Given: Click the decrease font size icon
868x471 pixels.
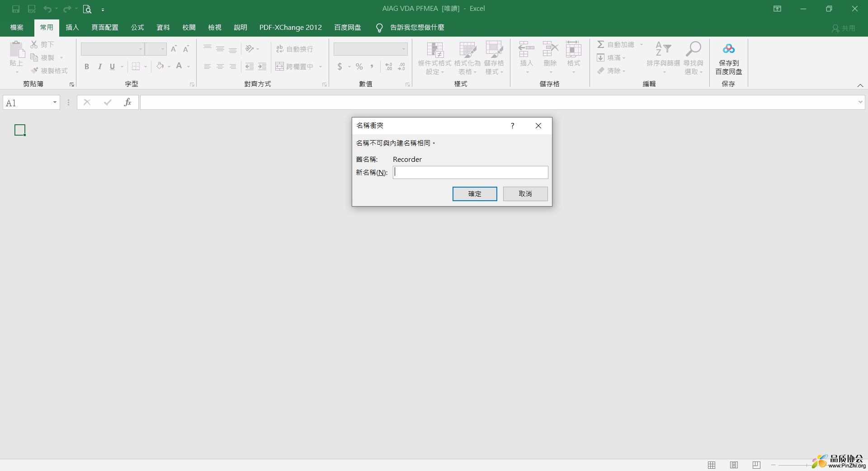Looking at the screenshot, I should (186, 49).
